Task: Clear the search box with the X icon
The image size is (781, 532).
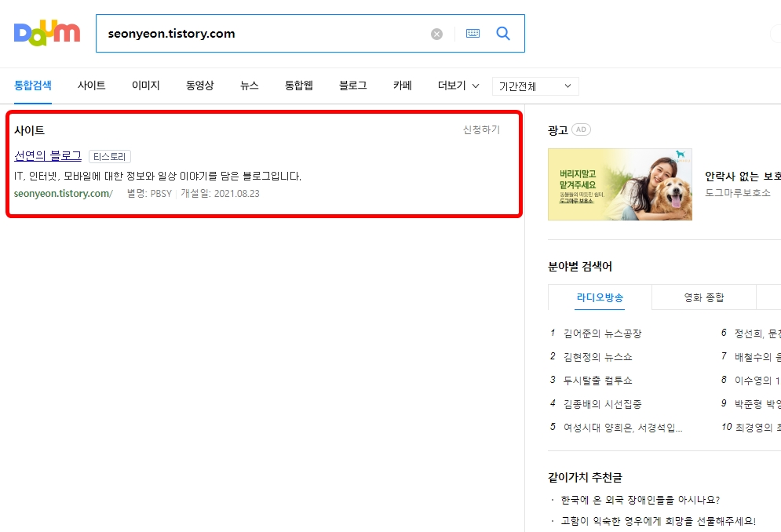Action: tap(437, 34)
